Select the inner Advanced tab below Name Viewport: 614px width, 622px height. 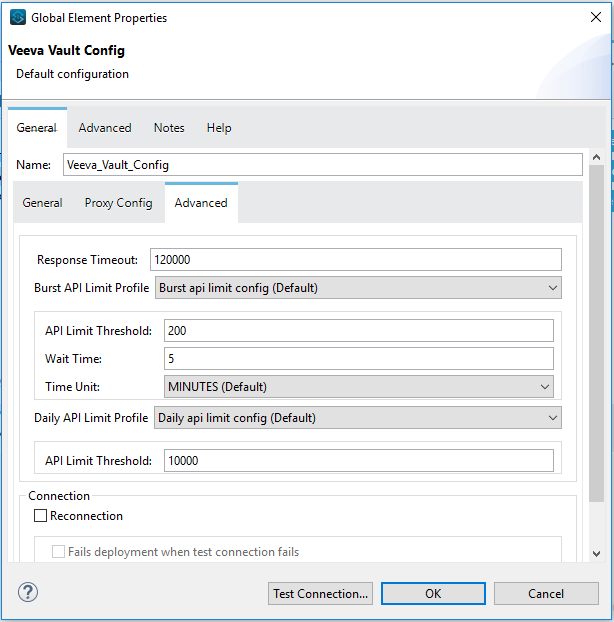[201, 203]
